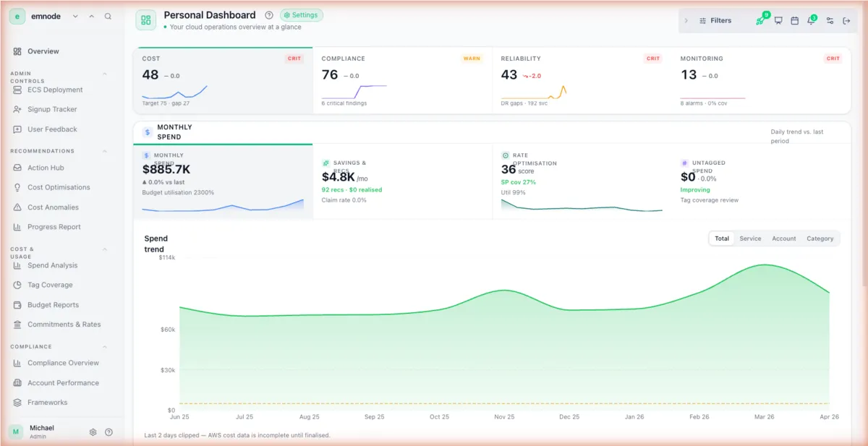Click the rocket icon with badge 9
Viewport: 868px width, 446px height.
pyautogui.click(x=760, y=20)
